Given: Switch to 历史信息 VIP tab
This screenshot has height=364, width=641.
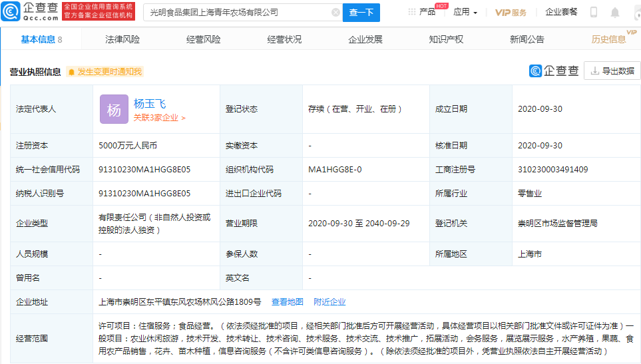Looking at the screenshot, I should point(608,39).
